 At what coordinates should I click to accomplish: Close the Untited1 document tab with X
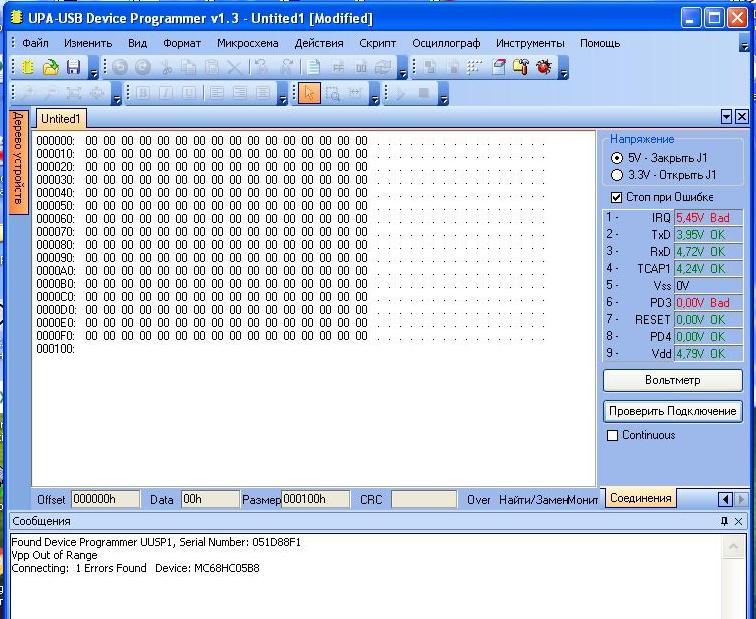coord(742,117)
